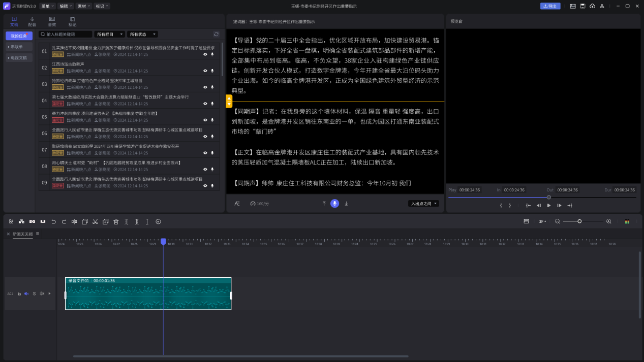Viewport: 644px width, 362px height.
Task: Click the yellow up/down marker on teleprompter
Action: coord(229,101)
